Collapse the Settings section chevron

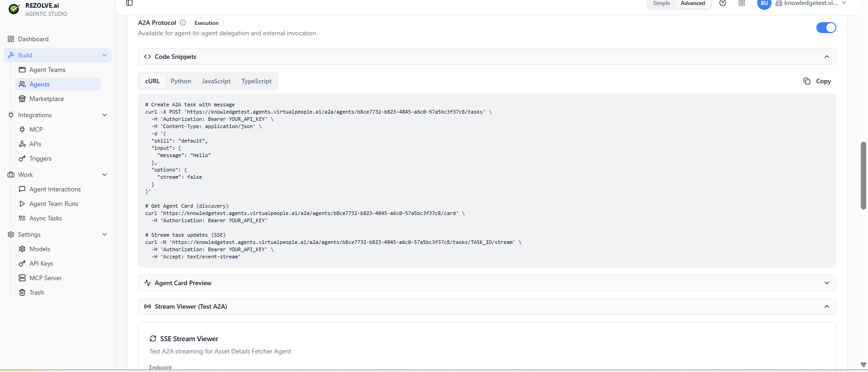[105, 234]
